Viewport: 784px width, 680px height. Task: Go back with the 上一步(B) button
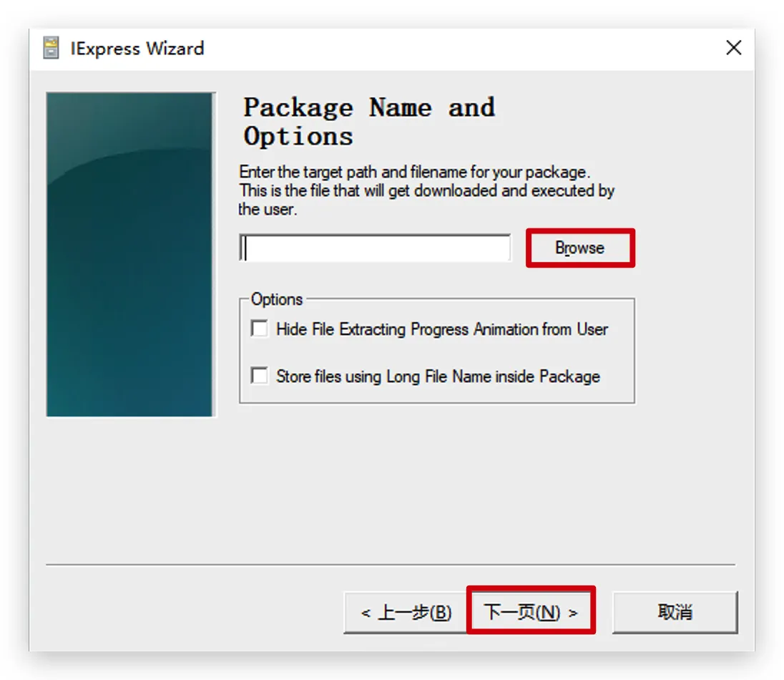pos(406,613)
